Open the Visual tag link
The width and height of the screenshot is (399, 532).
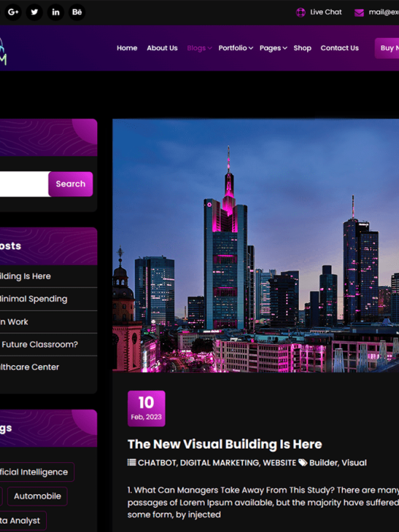point(353,463)
